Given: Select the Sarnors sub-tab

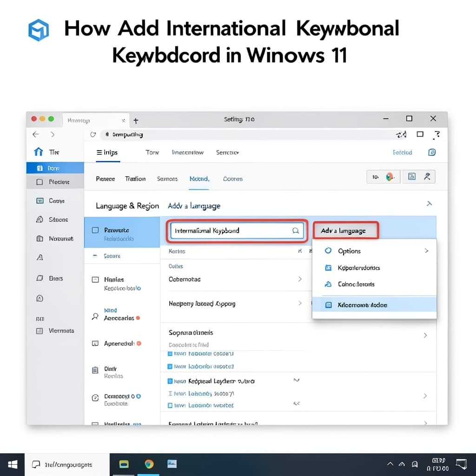Looking at the screenshot, I should 167,179.
